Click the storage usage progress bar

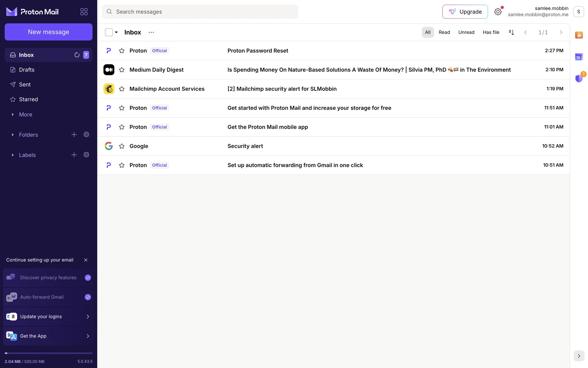48,353
